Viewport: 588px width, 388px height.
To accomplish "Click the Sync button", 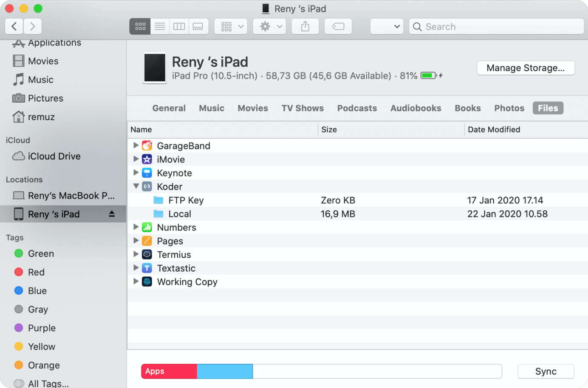I will click(x=546, y=371).
